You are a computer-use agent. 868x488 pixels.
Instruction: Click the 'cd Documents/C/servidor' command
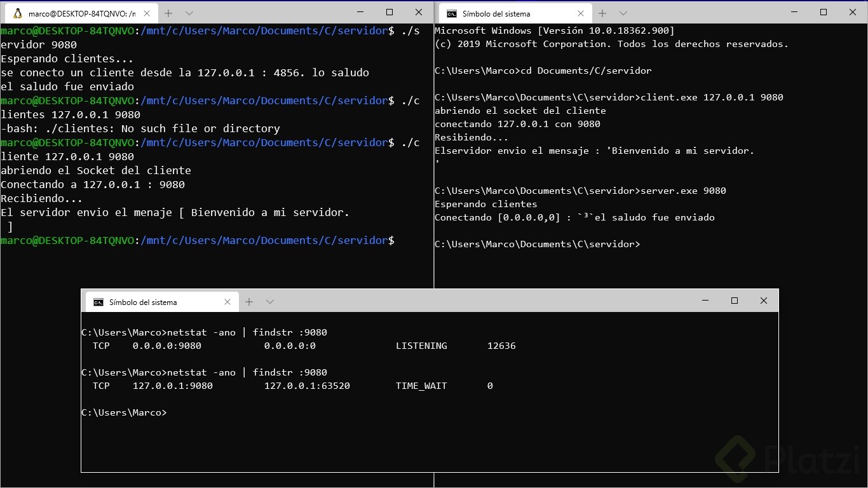coord(586,71)
